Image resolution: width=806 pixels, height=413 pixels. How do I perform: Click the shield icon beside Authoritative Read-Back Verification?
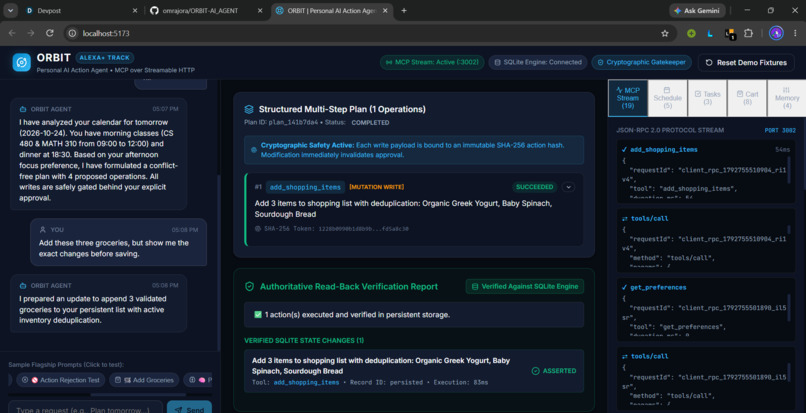click(x=249, y=286)
